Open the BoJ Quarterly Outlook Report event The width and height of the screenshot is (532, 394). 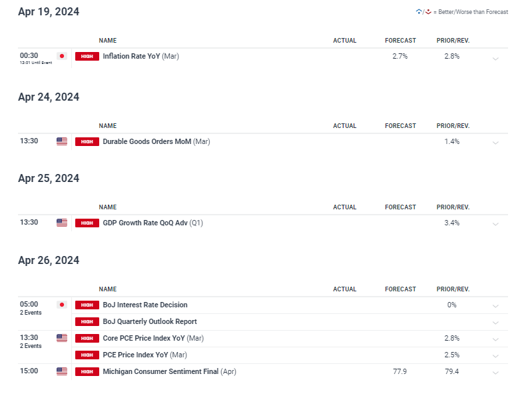(x=150, y=321)
